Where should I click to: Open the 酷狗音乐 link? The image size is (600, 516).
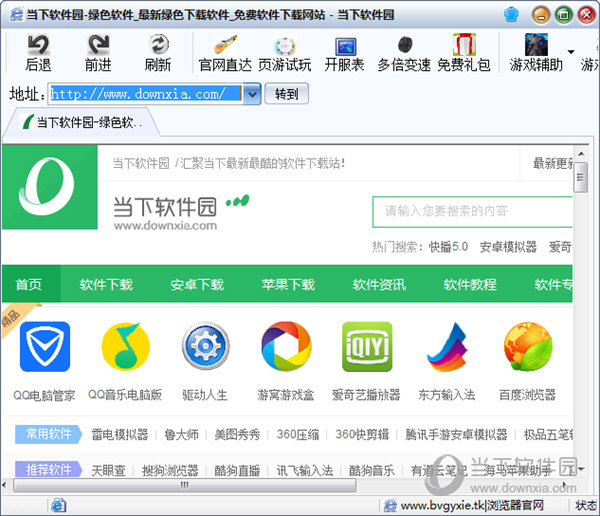tap(372, 470)
